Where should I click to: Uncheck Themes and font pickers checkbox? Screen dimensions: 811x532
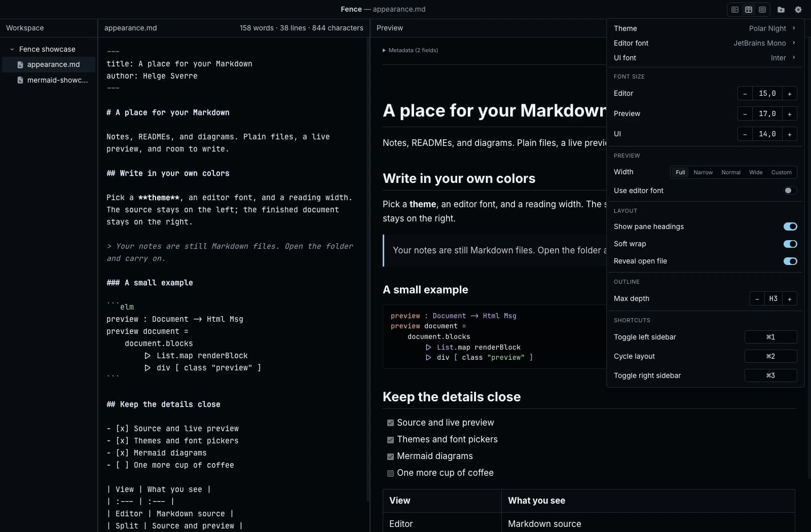(390, 440)
